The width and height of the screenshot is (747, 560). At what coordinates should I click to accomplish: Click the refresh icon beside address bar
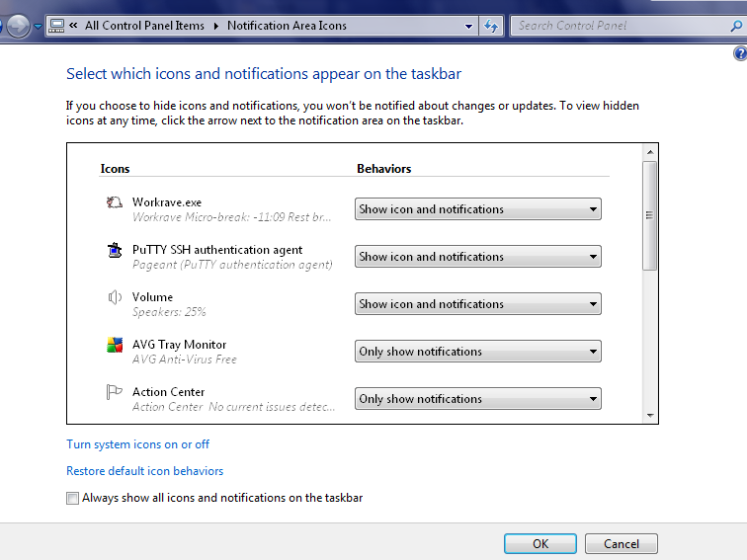[492, 26]
